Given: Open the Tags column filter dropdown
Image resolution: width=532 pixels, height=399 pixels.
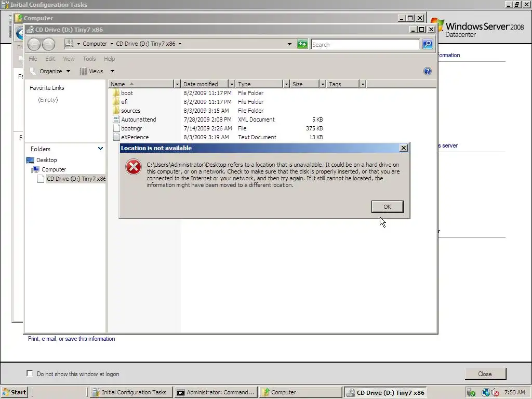Looking at the screenshot, I should click(x=363, y=84).
